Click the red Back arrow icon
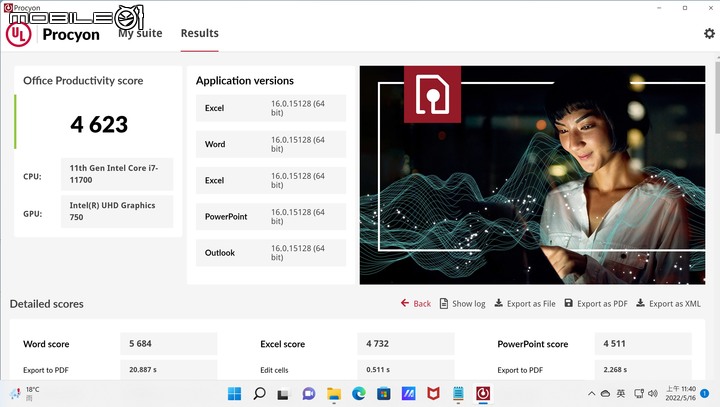The image size is (720, 407). click(x=405, y=303)
